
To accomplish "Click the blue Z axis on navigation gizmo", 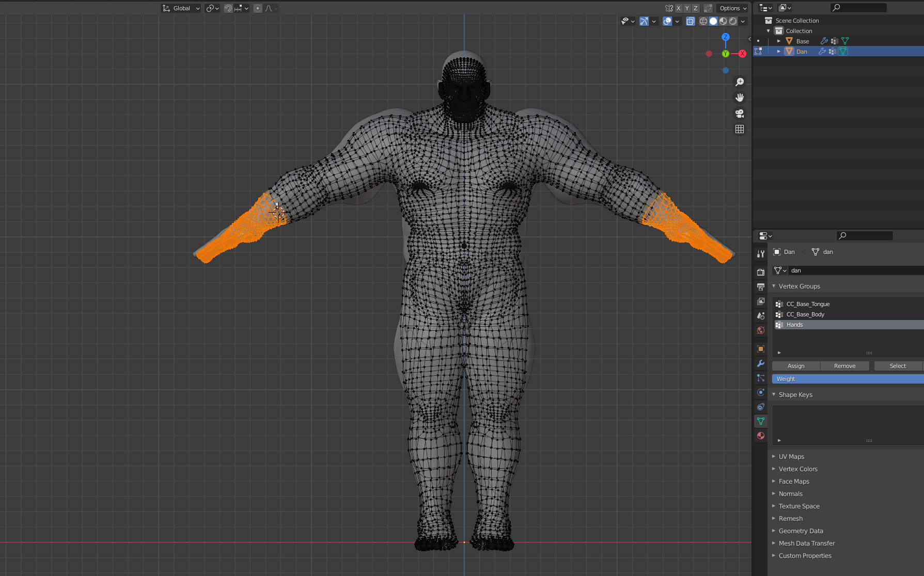I will point(726,37).
